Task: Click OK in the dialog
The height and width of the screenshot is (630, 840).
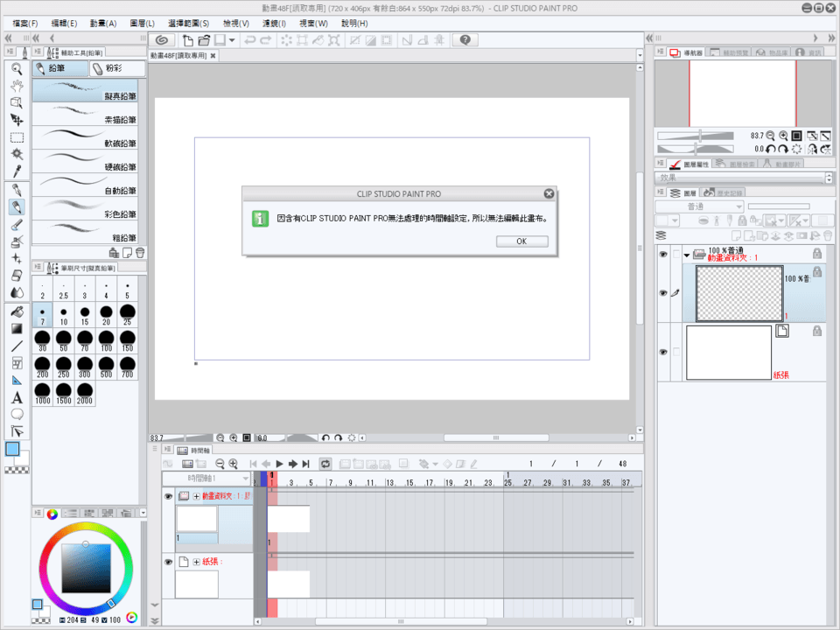Action: 521,241
